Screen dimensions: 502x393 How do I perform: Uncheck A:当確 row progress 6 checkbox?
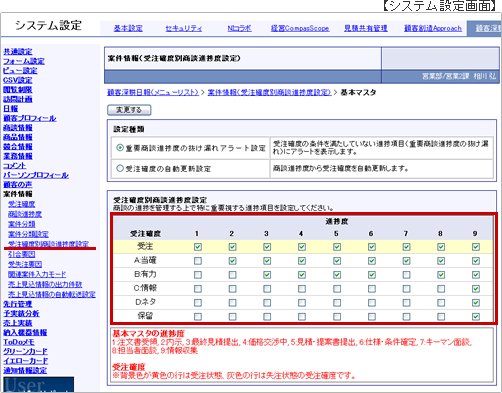372,261
